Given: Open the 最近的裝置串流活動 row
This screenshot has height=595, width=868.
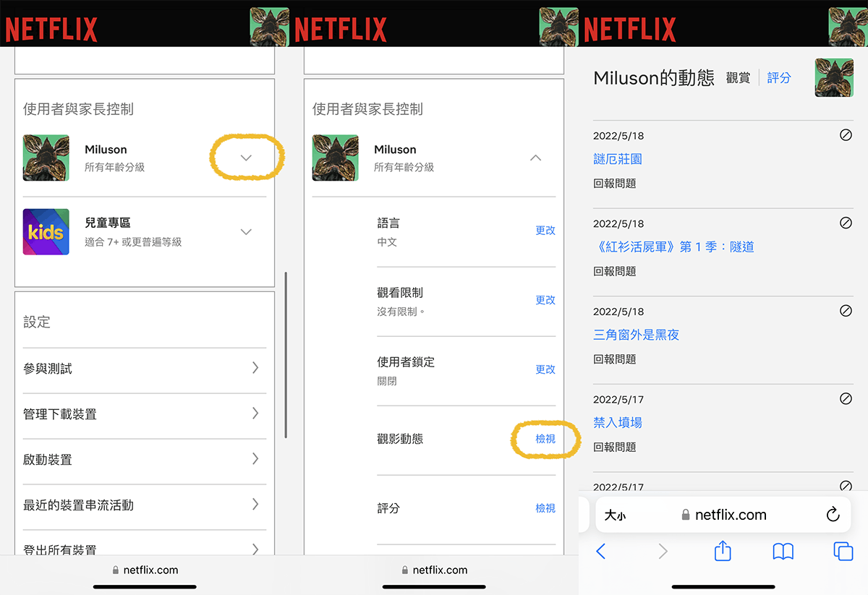Looking at the screenshot, I should click(145, 505).
